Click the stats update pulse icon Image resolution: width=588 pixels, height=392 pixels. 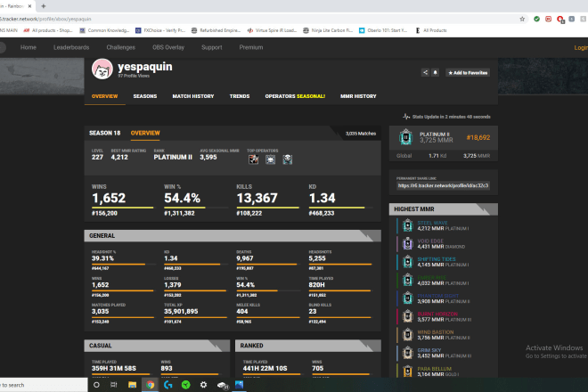click(x=406, y=117)
